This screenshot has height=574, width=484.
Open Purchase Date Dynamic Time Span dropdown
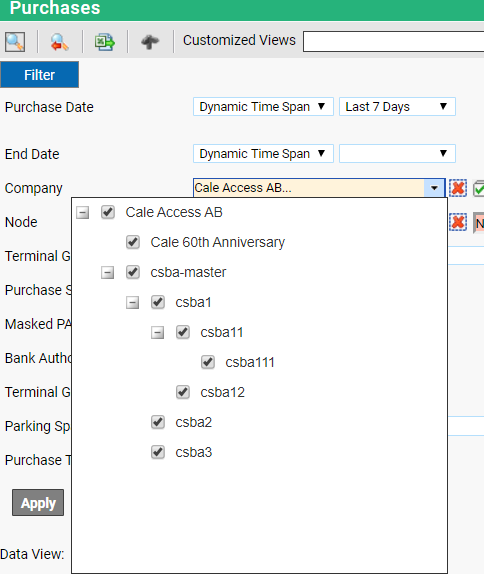(x=263, y=107)
